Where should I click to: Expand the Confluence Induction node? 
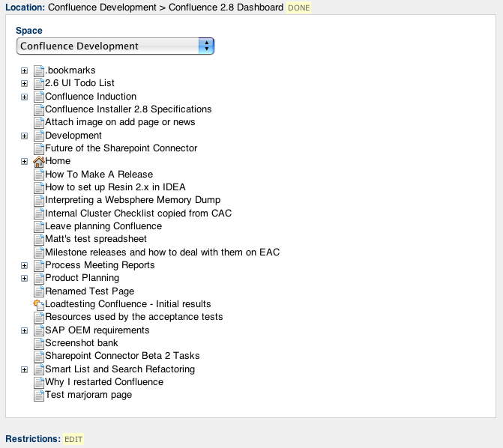(x=25, y=97)
